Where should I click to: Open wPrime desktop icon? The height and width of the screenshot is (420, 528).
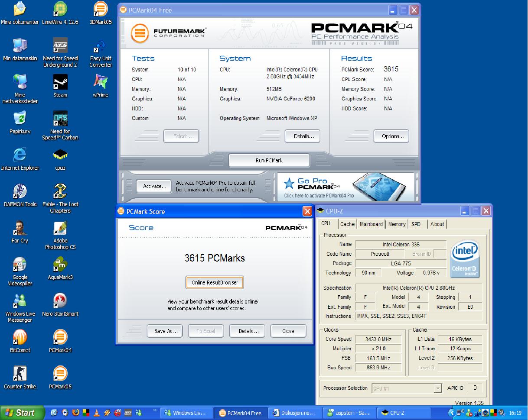pos(101,86)
